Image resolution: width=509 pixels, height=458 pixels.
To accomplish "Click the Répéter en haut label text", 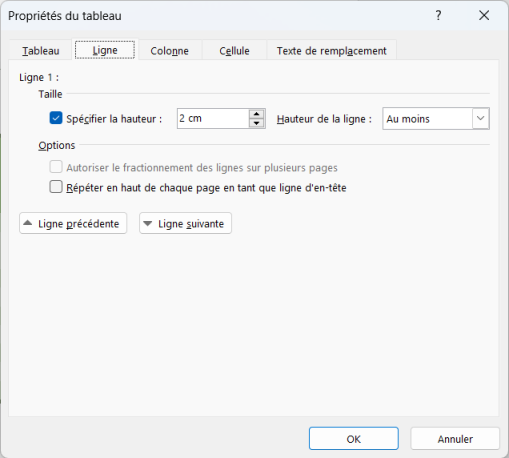I will coord(206,188).
